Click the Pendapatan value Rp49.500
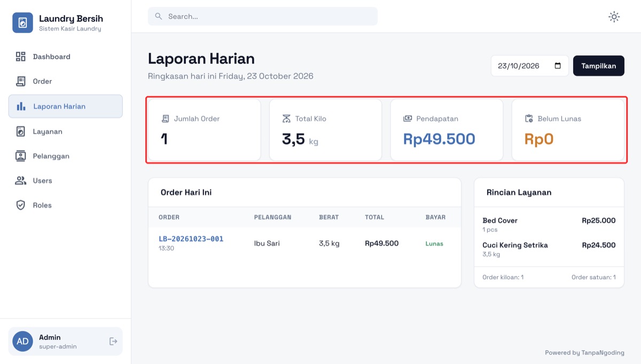The width and height of the screenshot is (641, 364). coord(439,139)
